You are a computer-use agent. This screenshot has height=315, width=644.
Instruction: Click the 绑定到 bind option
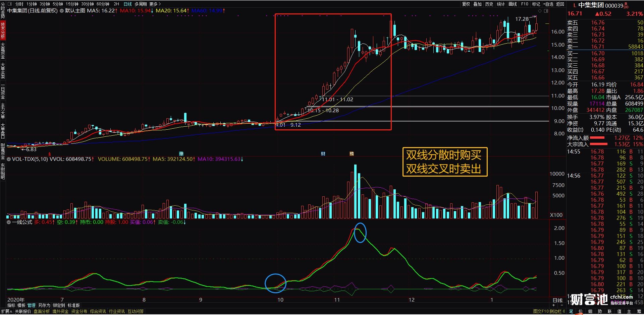(x=59, y=305)
